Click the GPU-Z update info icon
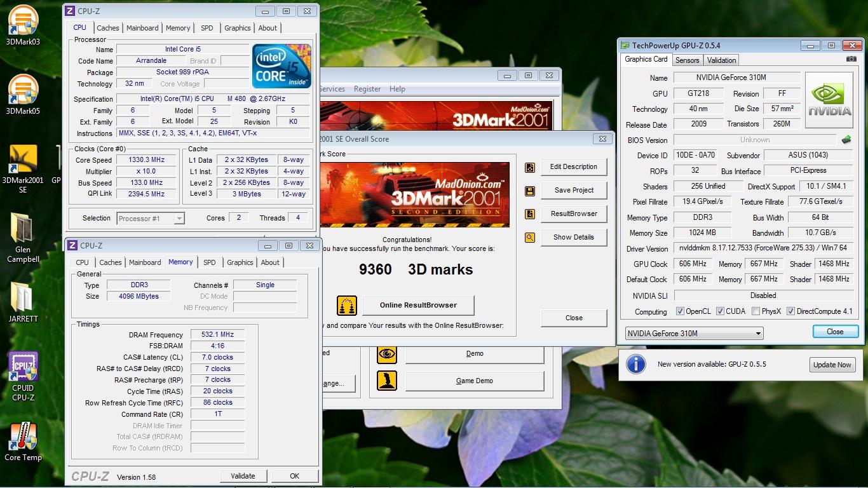 click(x=636, y=364)
